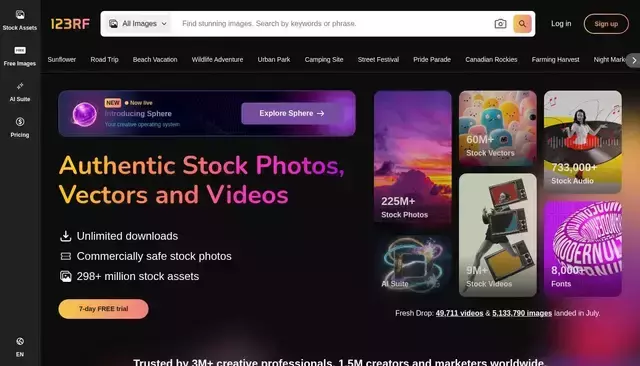Search by image using the camera icon
This screenshot has width=640, height=366.
(x=500, y=24)
